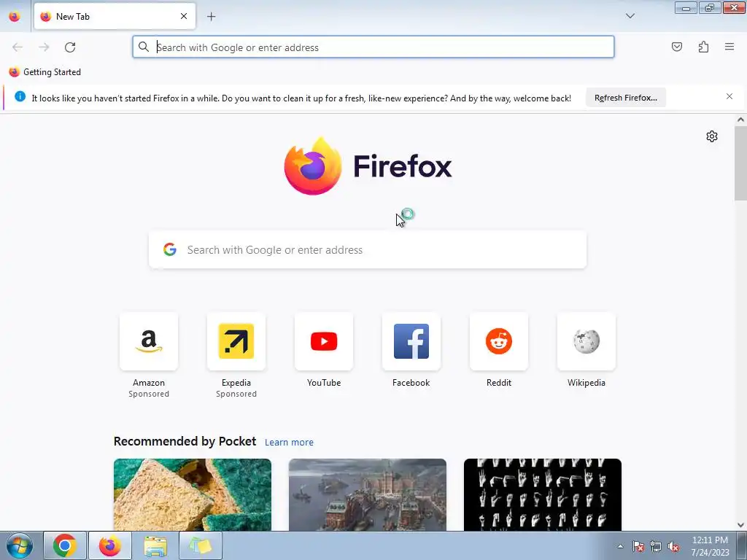Show hidden tray icons arrow
The width and height of the screenshot is (747, 560).
tap(620, 546)
